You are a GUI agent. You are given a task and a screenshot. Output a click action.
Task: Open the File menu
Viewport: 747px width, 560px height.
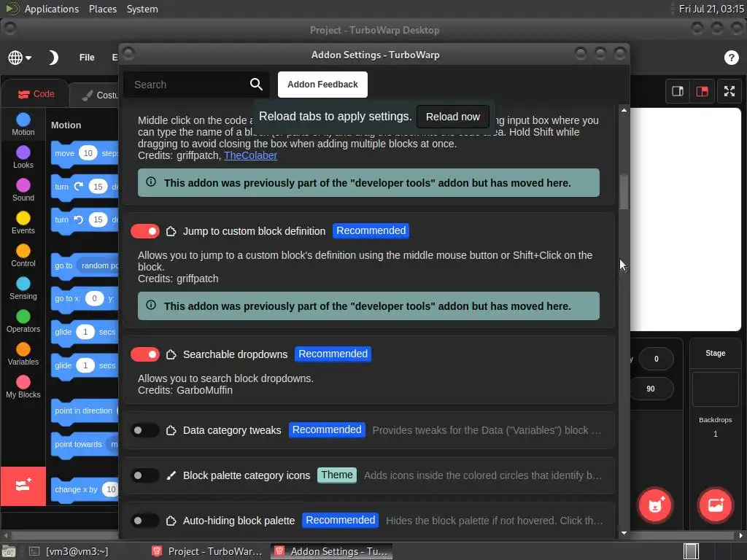[87, 58]
